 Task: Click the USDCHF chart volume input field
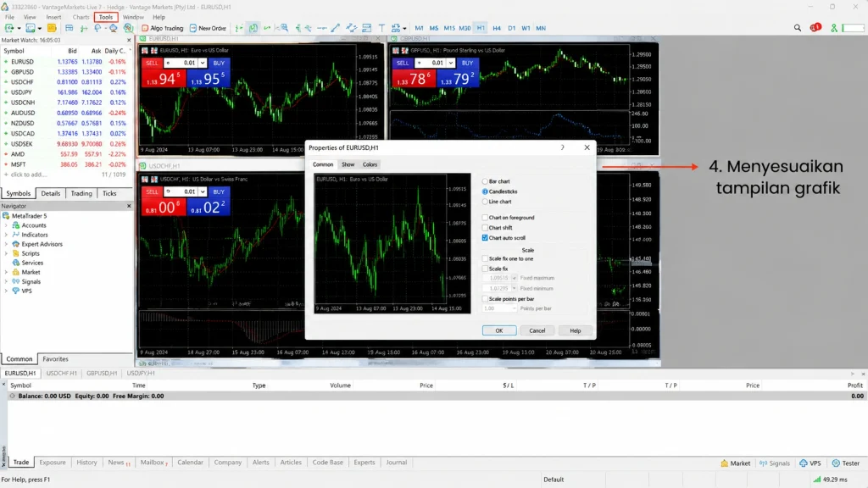(181, 191)
